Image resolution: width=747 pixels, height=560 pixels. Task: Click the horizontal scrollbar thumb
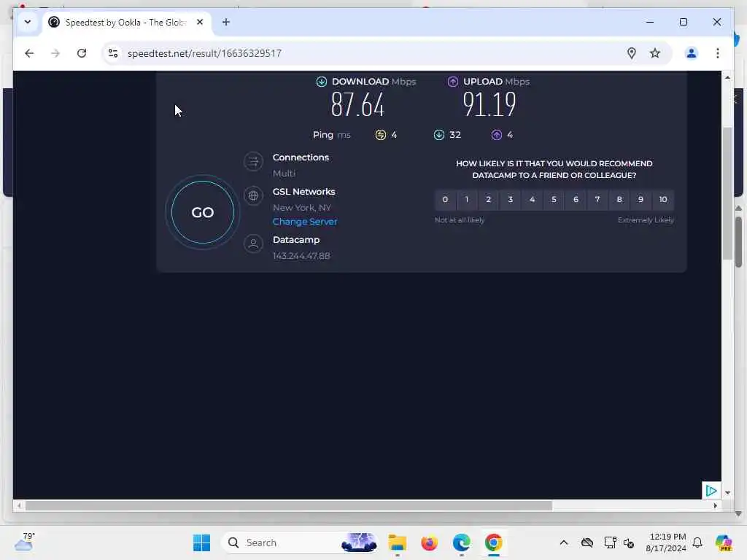tap(289, 506)
